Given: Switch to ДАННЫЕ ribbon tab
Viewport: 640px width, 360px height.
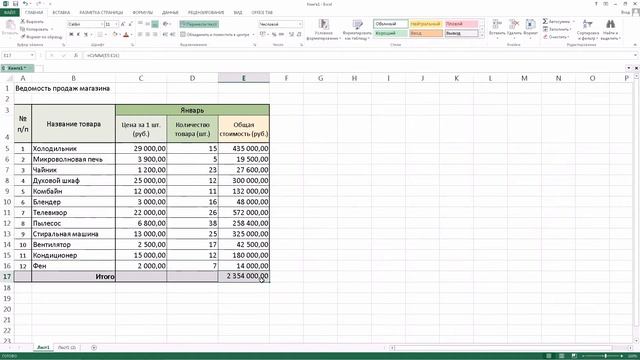Looking at the screenshot, I should [170, 12].
